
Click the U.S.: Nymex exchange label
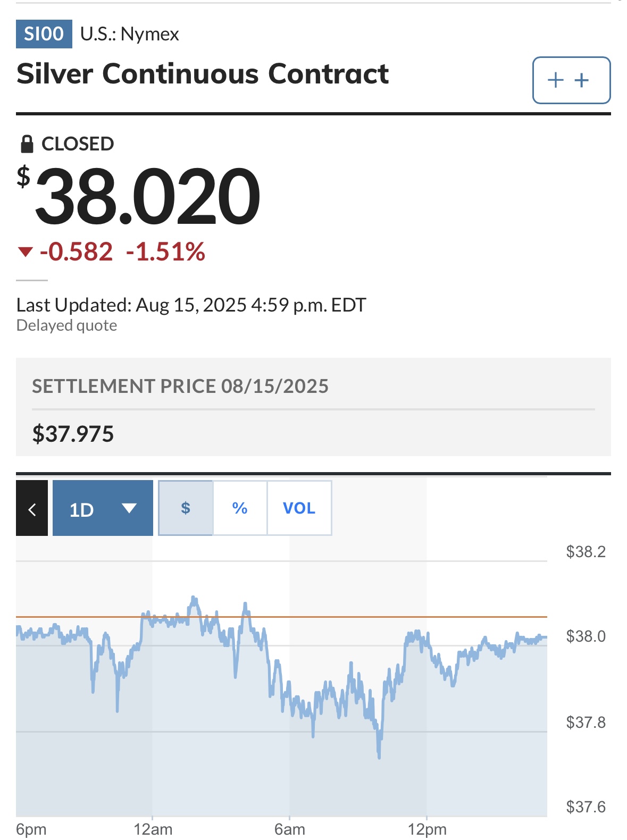click(x=130, y=34)
